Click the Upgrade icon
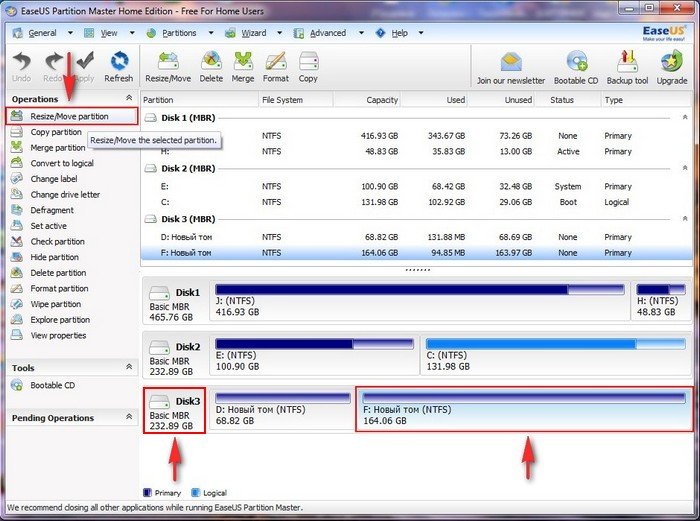 (x=671, y=68)
